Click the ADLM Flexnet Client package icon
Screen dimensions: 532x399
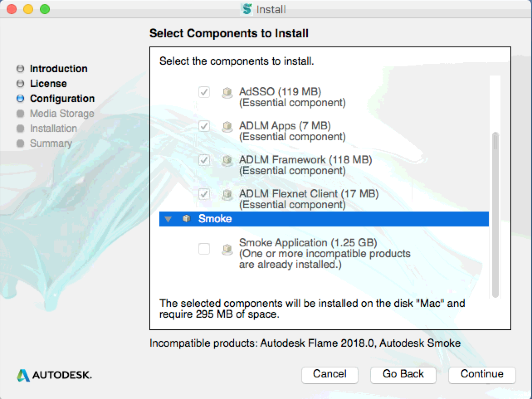coord(227,194)
